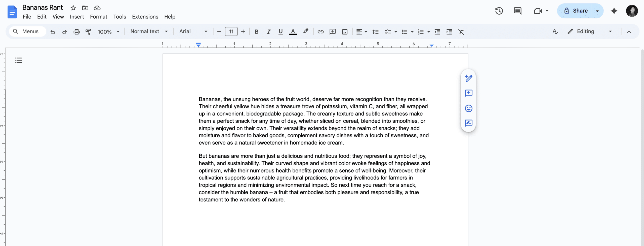Toggle the numbered list
Image resolution: width=644 pixels, height=246 pixels.
[x=421, y=32]
